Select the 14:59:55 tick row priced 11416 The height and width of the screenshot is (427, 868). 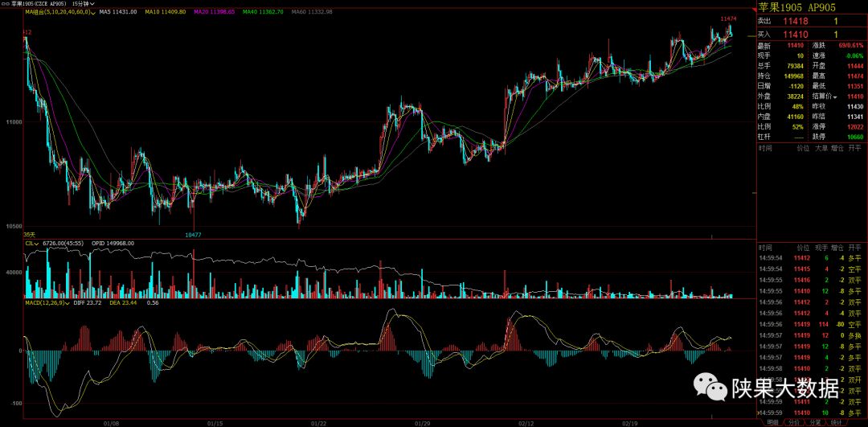[x=811, y=280]
